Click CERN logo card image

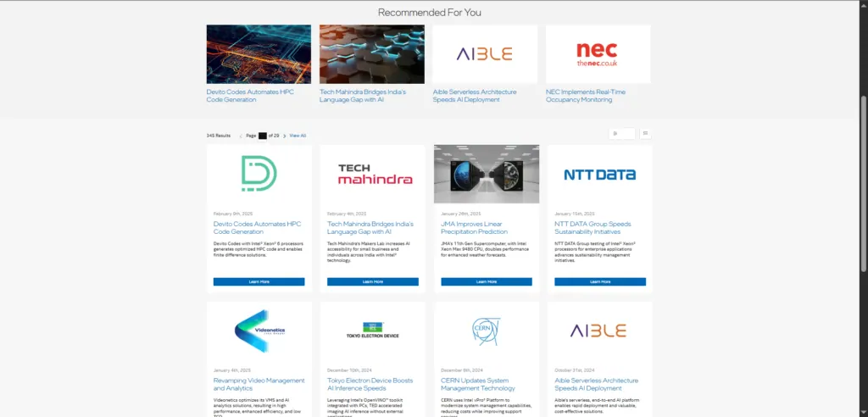[487, 331]
